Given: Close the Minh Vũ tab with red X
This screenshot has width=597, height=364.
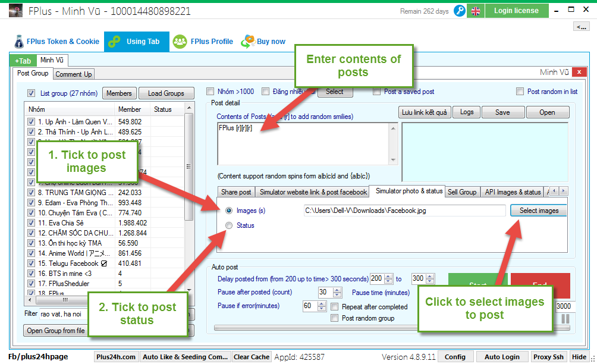Looking at the screenshot, I should click(x=579, y=71).
